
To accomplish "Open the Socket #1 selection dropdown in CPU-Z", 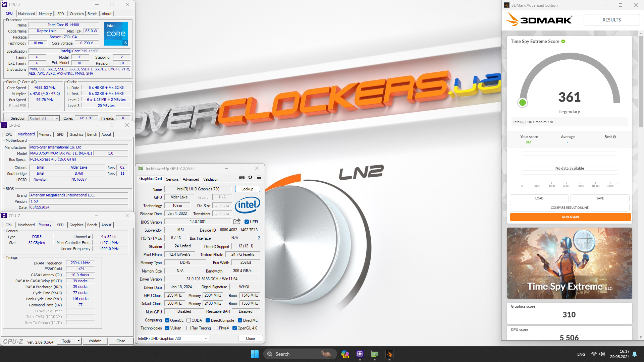I will [44, 118].
